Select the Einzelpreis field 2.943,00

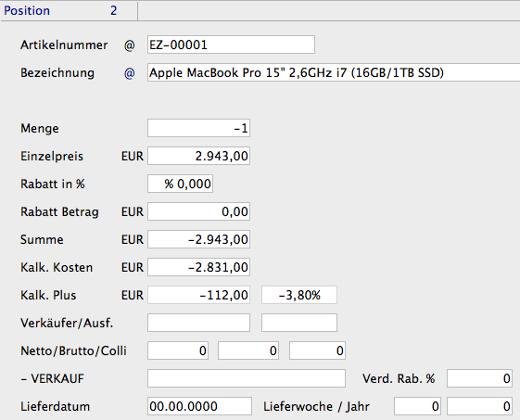(198, 157)
